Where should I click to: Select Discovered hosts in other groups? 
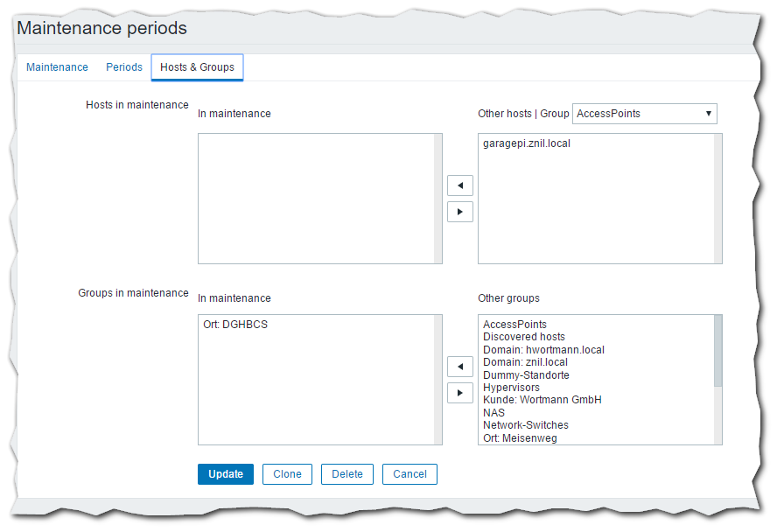coord(524,337)
